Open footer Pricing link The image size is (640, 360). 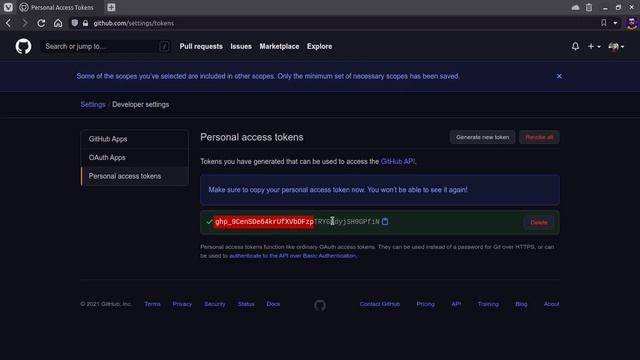pos(425,304)
